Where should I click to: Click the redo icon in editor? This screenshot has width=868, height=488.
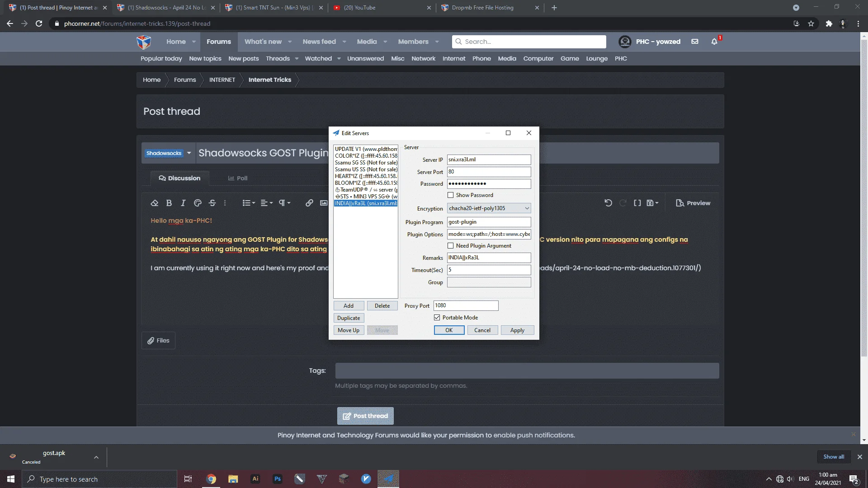(x=623, y=203)
